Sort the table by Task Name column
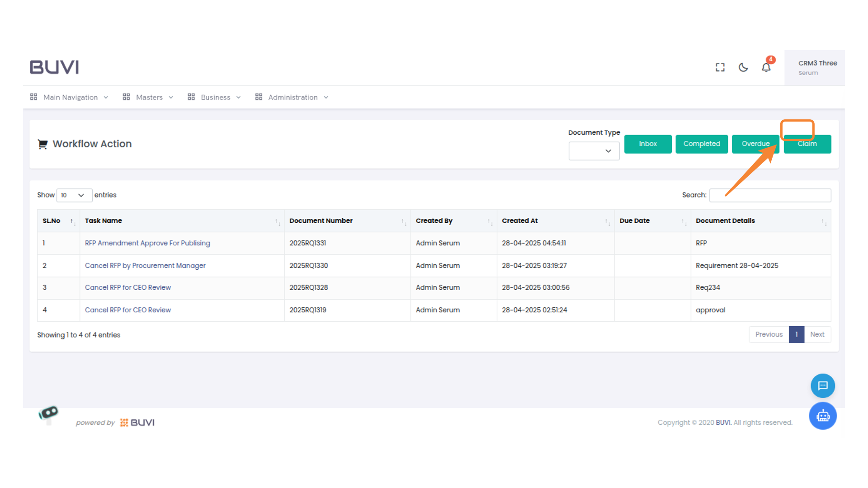Image resolution: width=868 pixels, height=488 pixels. tap(278, 222)
